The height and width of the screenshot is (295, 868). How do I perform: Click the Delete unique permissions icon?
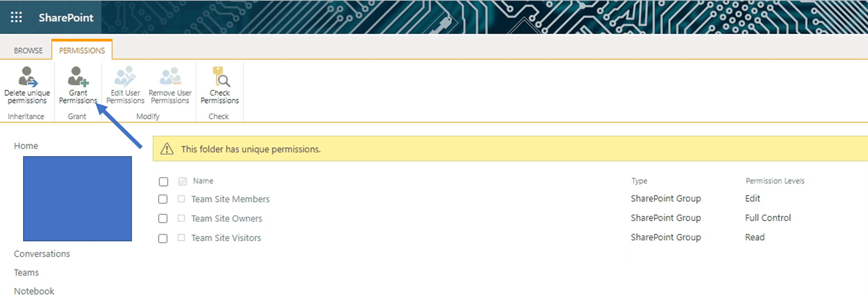(x=27, y=77)
